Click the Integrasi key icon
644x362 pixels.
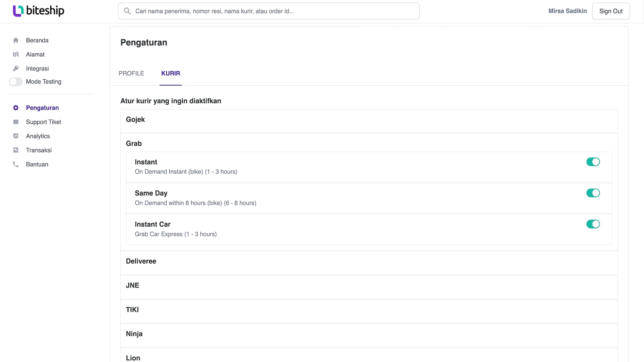click(x=16, y=68)
